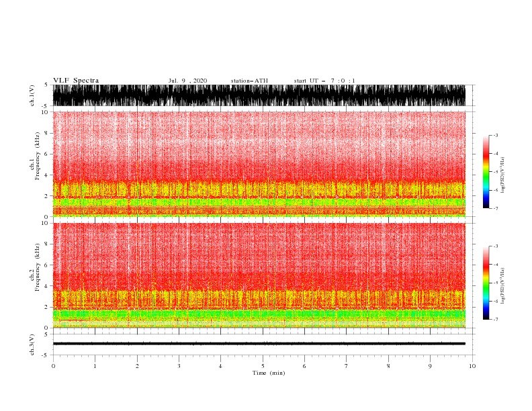Image resolution: width=532 pixels, height=411 pixels.
Task: Click time axis tick label "3"
Action: pyautogui.click(x=179, y=366)
